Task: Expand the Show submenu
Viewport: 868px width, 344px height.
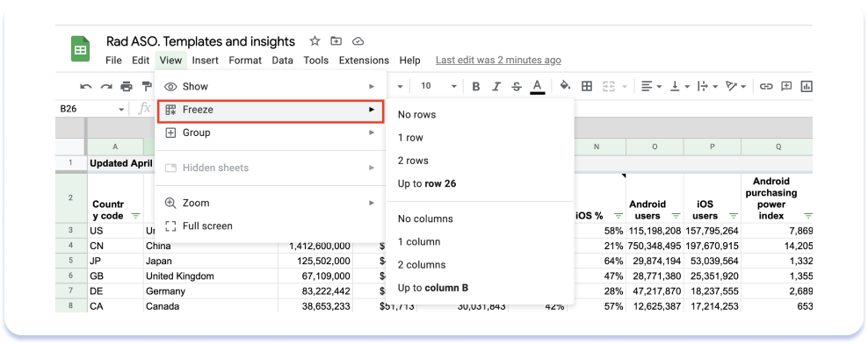Action: click(270, 86)
